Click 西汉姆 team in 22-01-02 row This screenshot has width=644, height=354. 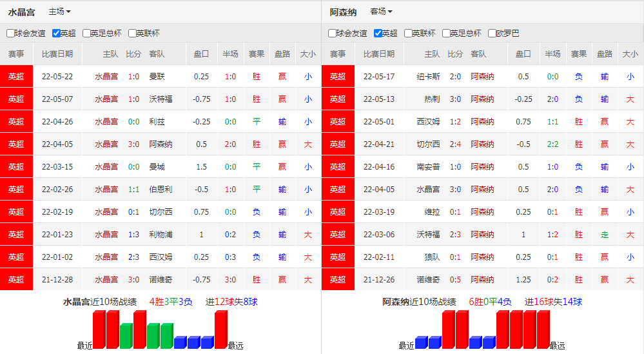161,257
